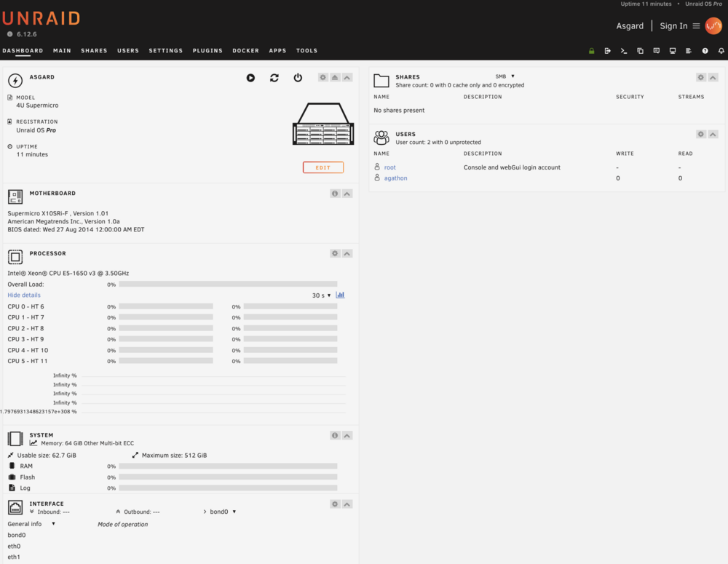Open the root user link

point(390,167)
